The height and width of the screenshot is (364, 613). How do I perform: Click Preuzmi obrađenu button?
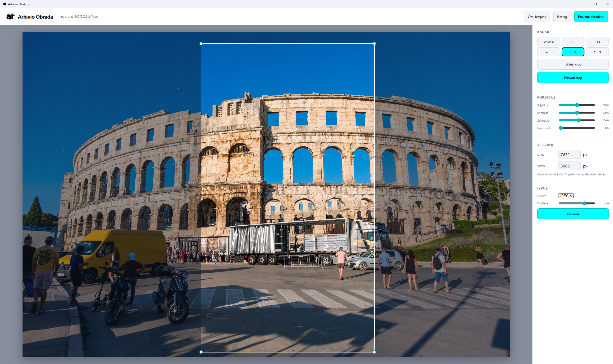(591, 17)
